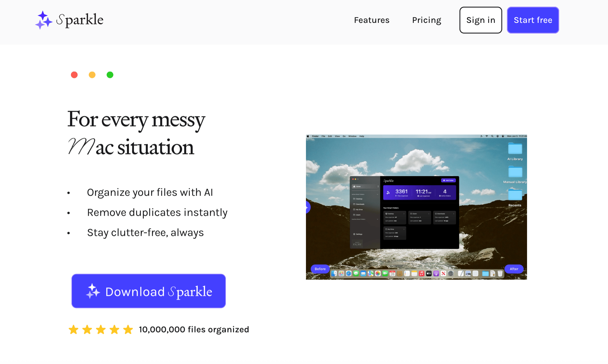Click the Download Sparkle button
This screenshot has width=608, height=364.
pyautogui.click(x=149, y=291)
